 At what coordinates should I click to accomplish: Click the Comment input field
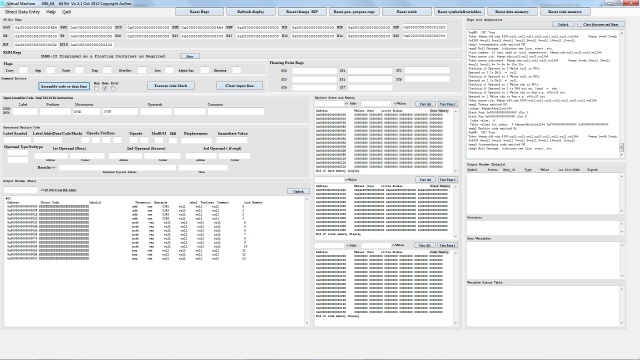(236, 111)
